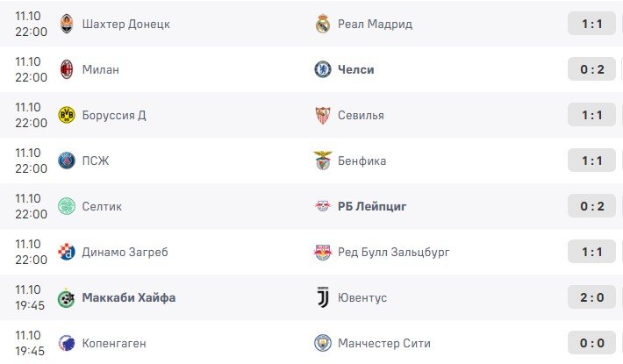Screen dimensions: 623x364
Task: Click the Borussia Dortmund logo
Action: pyautogui.click(x=67, y=115)
